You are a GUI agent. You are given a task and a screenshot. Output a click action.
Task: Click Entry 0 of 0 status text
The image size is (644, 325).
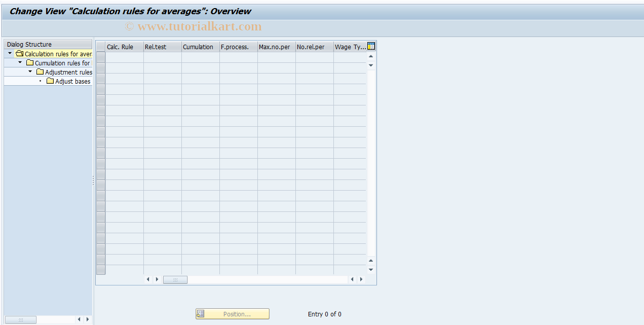click(325, 314)
